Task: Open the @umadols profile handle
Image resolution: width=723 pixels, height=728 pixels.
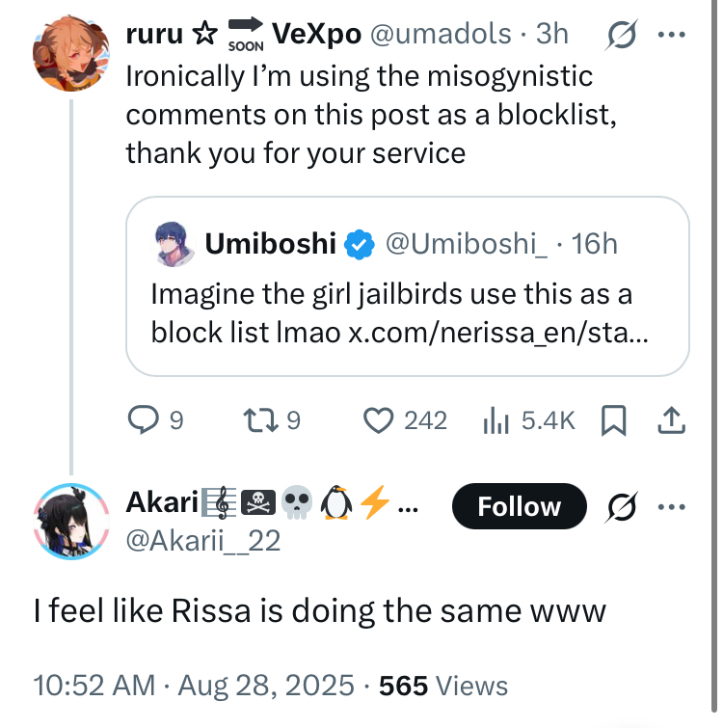Action: point(441,34)
